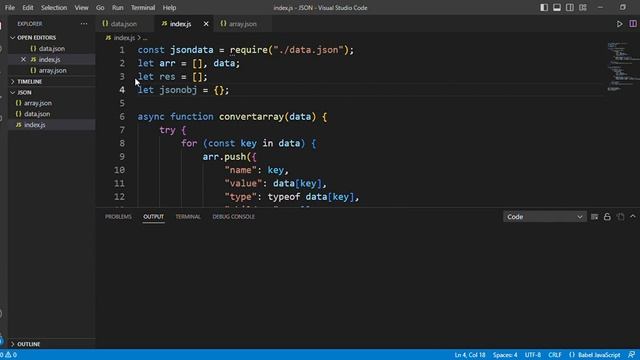Click index.js breadcrumb above the editor
The image size is (640, 360).
(124, 38)
